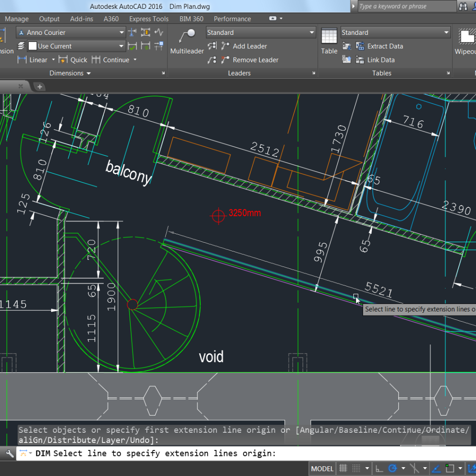Toggle isometric drafting in status bar
The width and height of the screenshot is (476, 476).
click(x=414, y=469)
